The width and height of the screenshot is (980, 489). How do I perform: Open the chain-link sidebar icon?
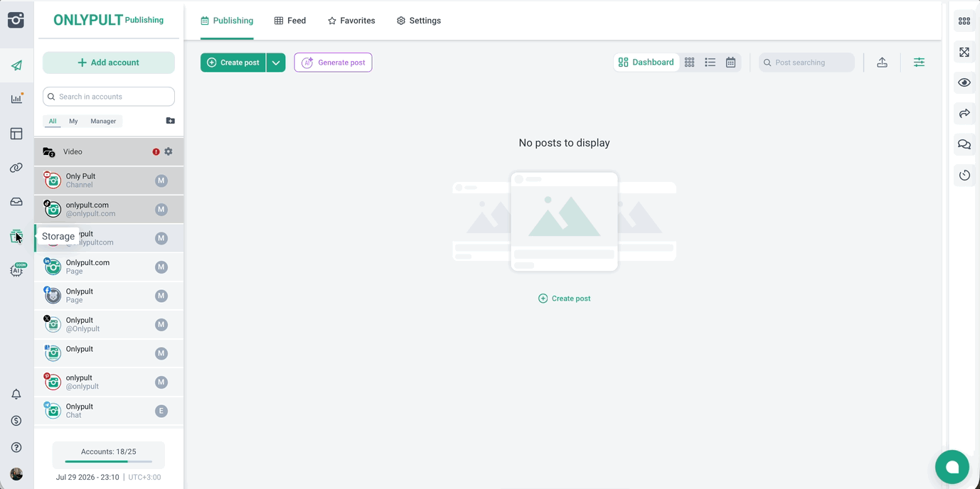point(16,168)
